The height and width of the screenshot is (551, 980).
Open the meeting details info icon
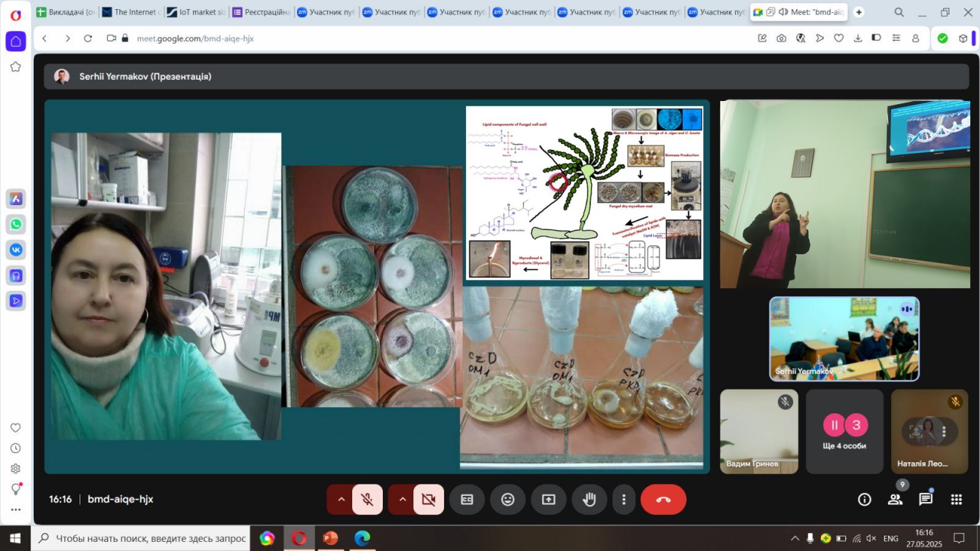pos(864,500)
